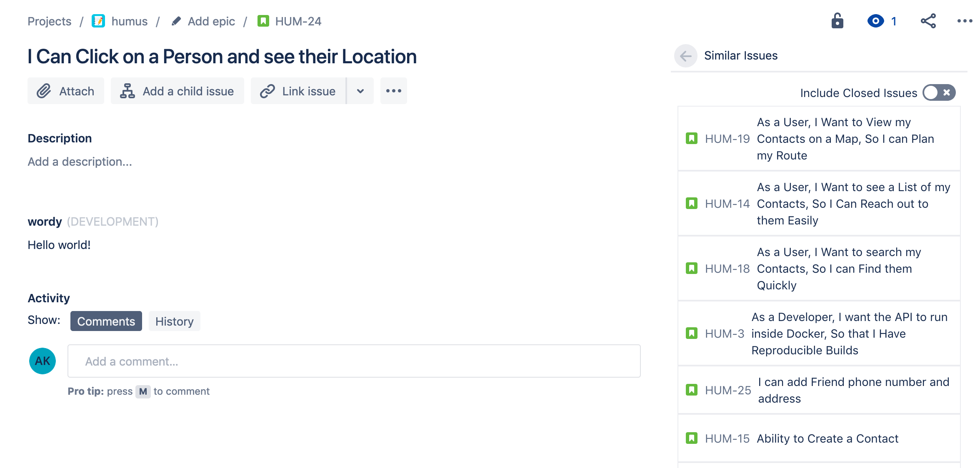Click the Link issue button
Image resolution: width=980 pixels, height=468 pixels.
[298, 91]
